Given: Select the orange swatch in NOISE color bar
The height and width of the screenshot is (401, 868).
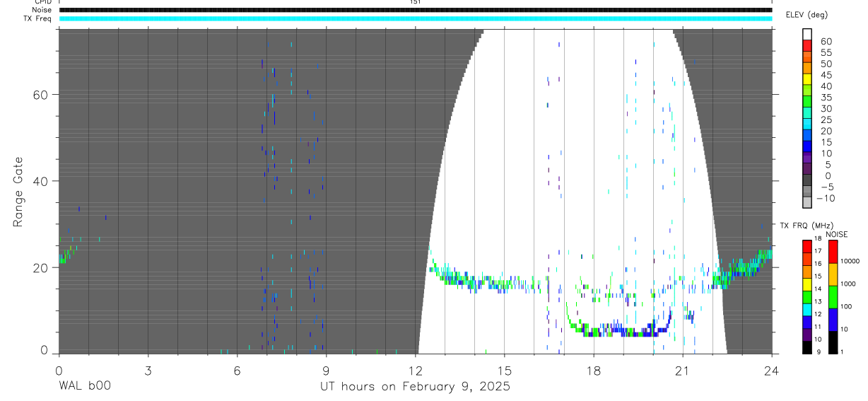Looking at the screenshot, I should 833,274.
